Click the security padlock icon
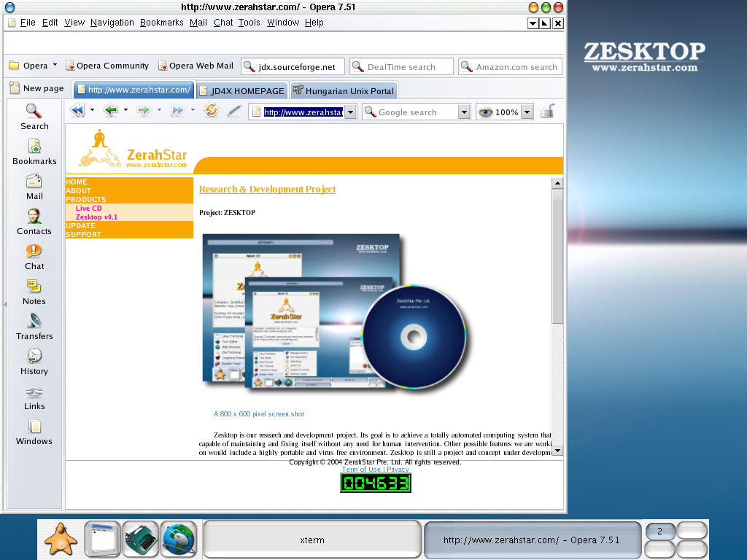This screenshot has height=560, width=747. tap(548, 112)
